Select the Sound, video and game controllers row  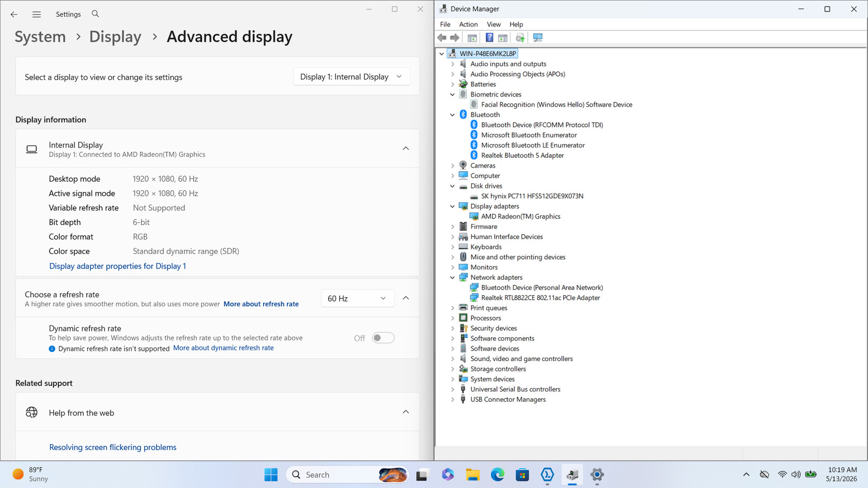point(521,359)
